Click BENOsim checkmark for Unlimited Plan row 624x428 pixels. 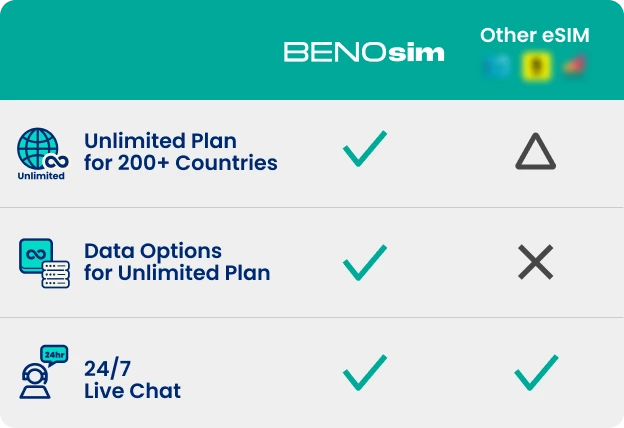(364, 152)
